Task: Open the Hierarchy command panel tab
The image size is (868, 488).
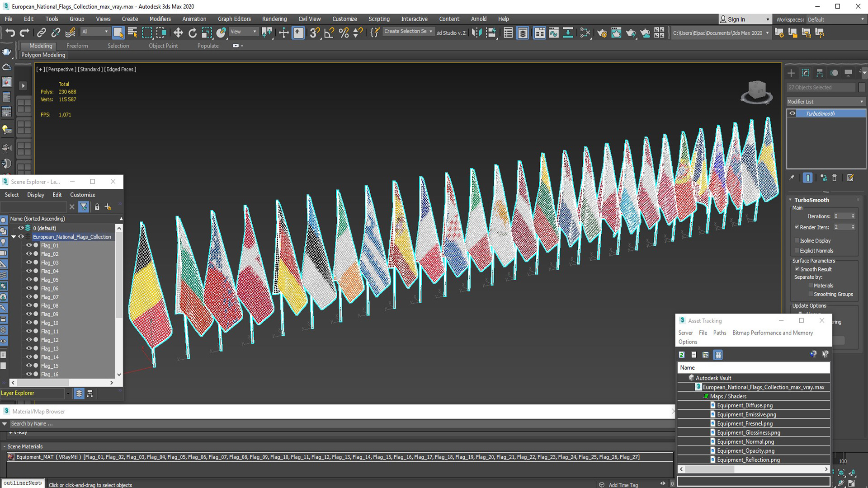Action: click(x=820, y=73)
